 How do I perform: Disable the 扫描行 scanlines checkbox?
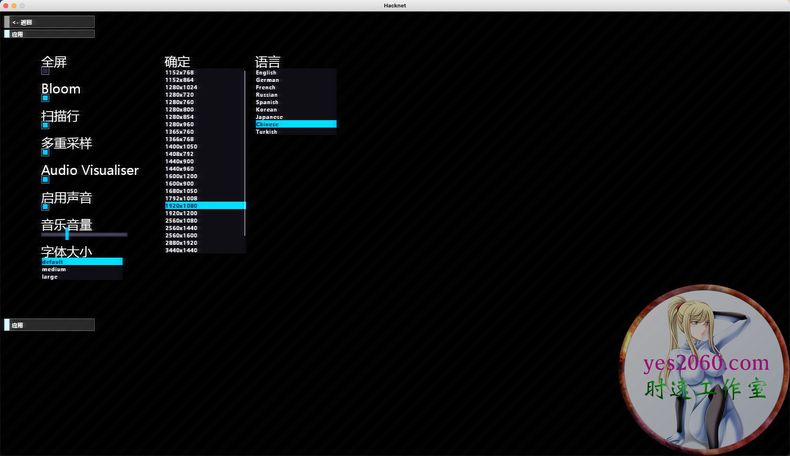(45, 125)
